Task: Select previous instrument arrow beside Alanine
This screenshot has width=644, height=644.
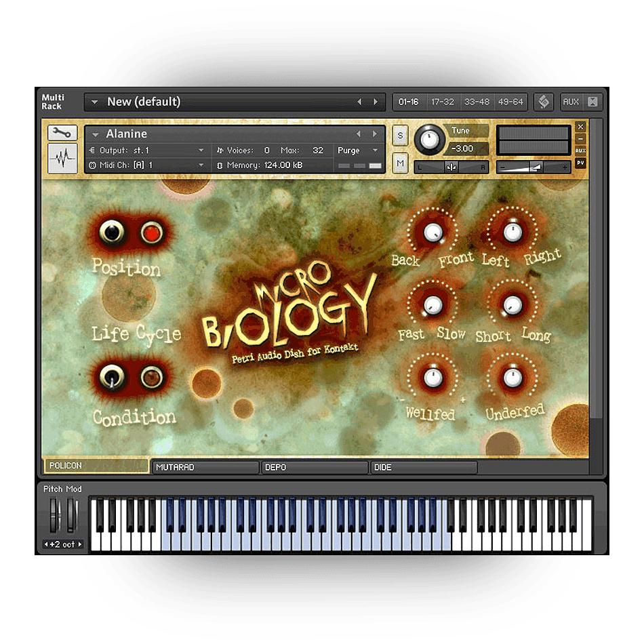Action: 359,134
